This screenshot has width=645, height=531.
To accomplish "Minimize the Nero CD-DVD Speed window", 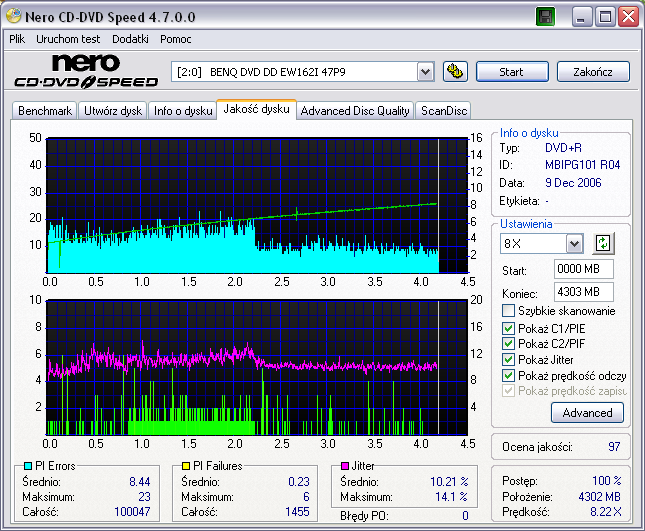I will [x=582, y=17].
